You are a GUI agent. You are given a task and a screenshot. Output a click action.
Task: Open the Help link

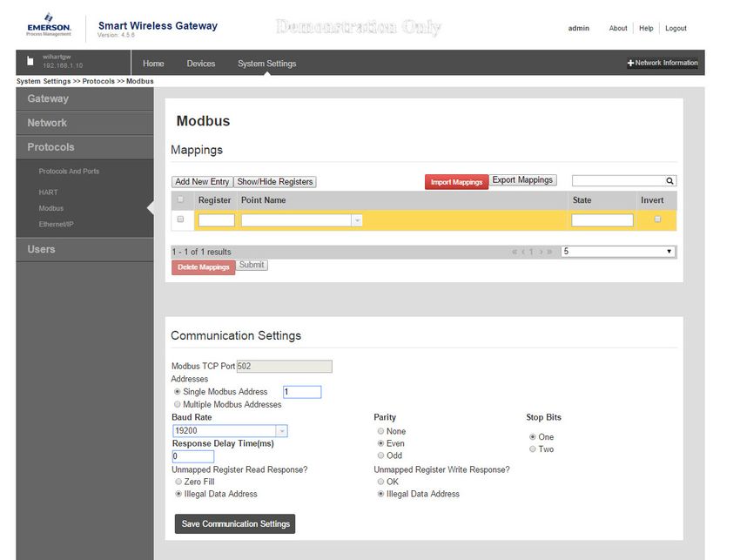(646, 29)
